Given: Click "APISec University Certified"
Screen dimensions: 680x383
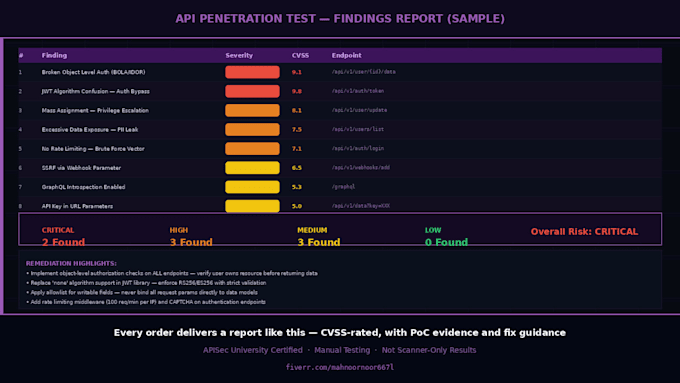Looking at the screenshot, I should 253,350.
